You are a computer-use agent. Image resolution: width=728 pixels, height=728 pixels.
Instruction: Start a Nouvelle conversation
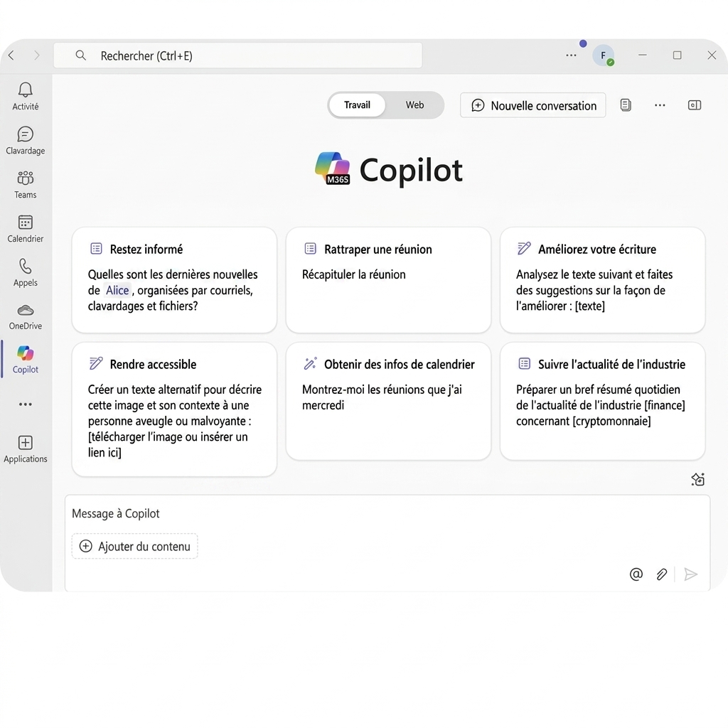tap(533, 105)
